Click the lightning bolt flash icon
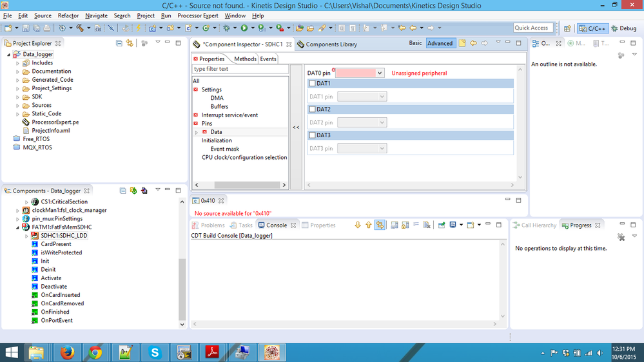The width and height of the screenshot is (644, 362). click(139, 28)
